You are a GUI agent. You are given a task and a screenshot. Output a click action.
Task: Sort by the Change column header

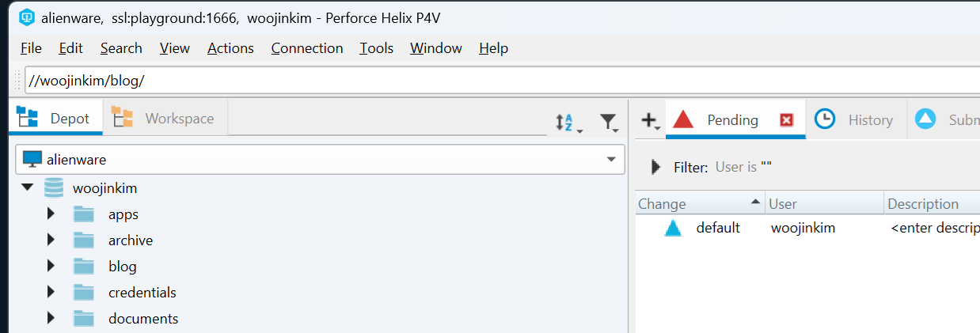pyautogui.click(x=701, y=204)
